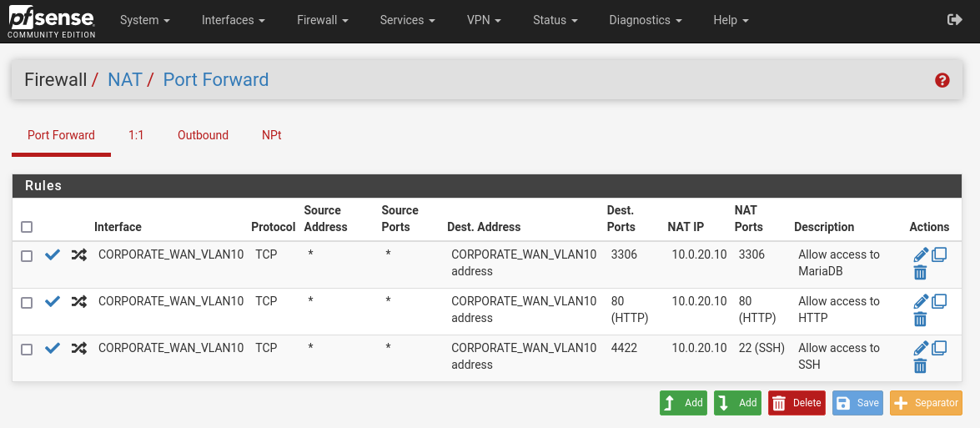The width and height of the screenshot is (980, 428).
Task: Open the Firewall dropdown menu
Action: pyautogui.click(x=322, y=20)
